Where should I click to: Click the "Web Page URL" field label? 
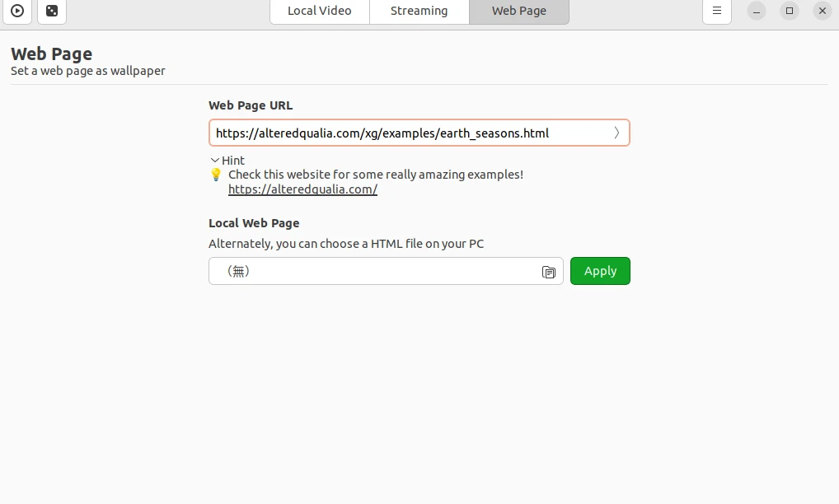click(x=251, y=105)
